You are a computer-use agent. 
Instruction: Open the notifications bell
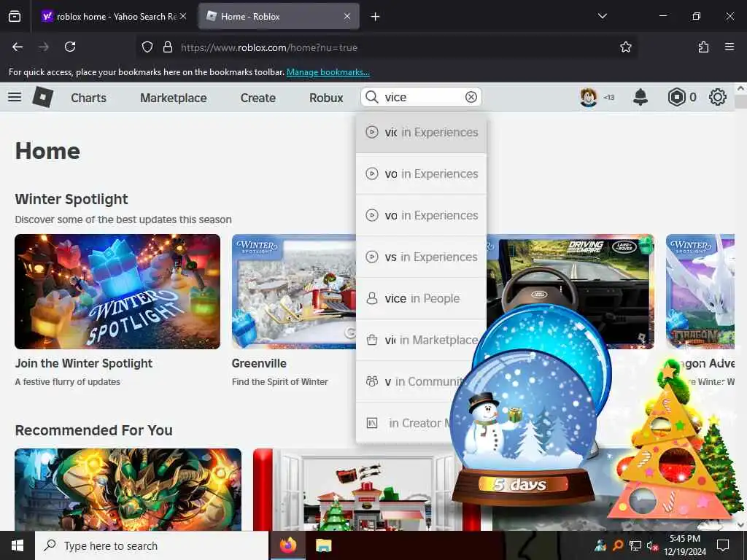pyautogui.click(x=640, y=97)
